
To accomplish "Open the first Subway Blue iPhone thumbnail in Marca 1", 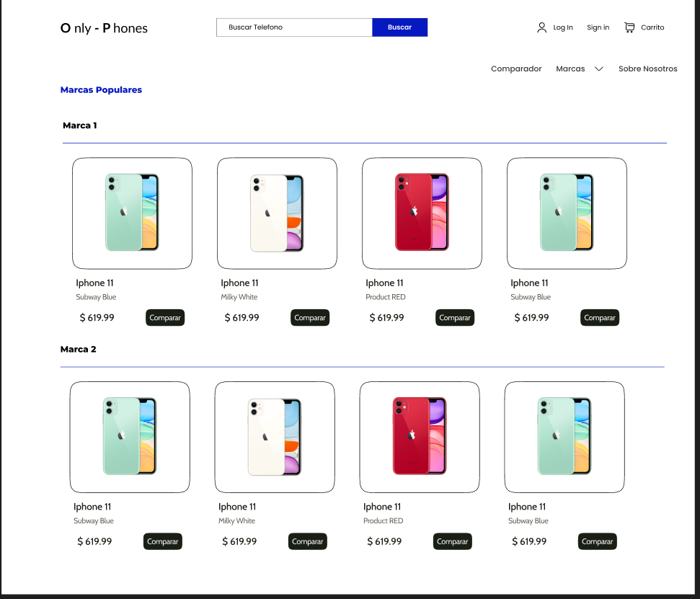I will click(132, 213).
